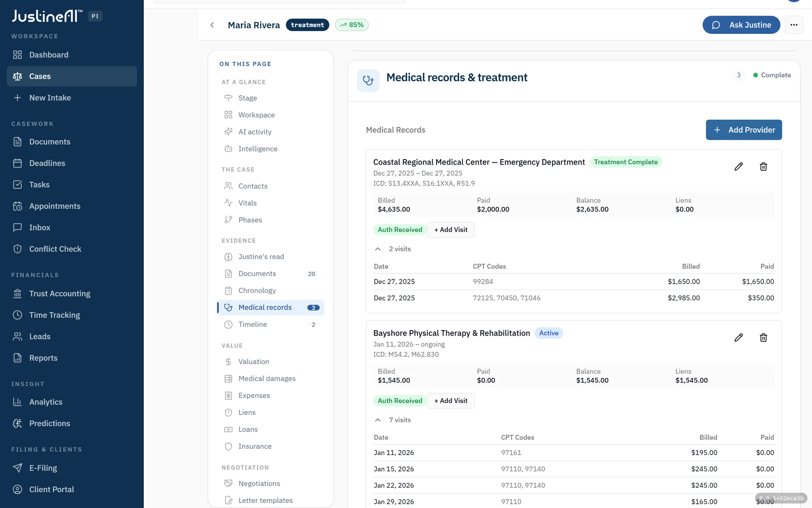Viewport: 812px width, 508px height.
Task: Open Appointments in the sidebar
Action: click(x=72, y=206)
